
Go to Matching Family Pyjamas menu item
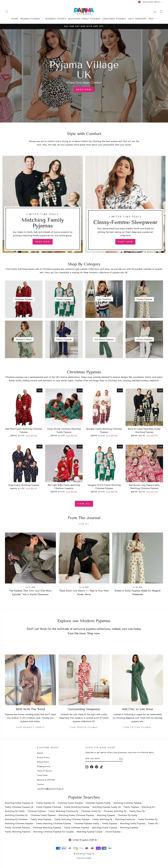point(84,19)
